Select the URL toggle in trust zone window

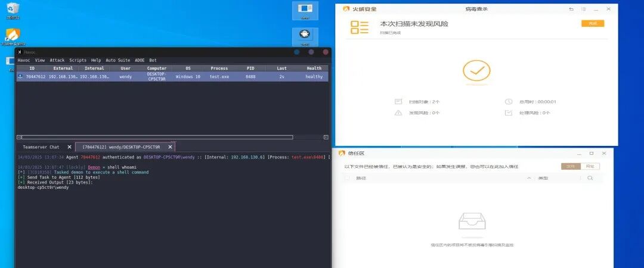(x=590, y=166)
